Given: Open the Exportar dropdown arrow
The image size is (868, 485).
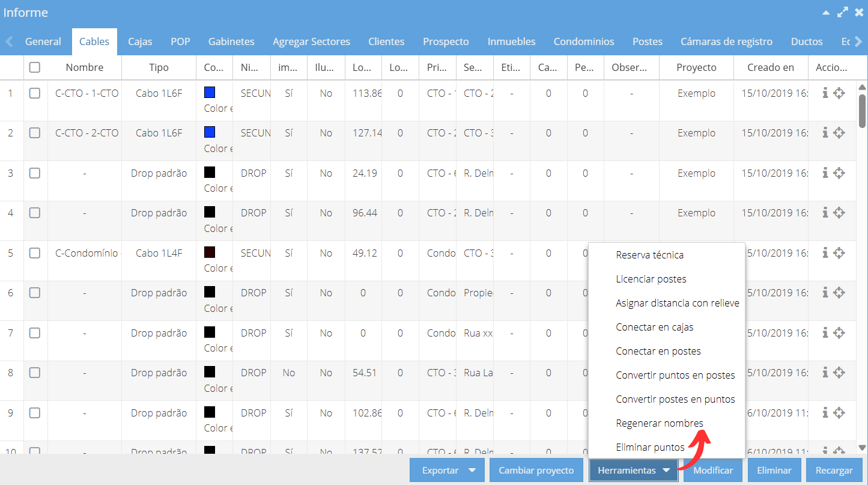Looking at the screenshot, I should (472, 471).
